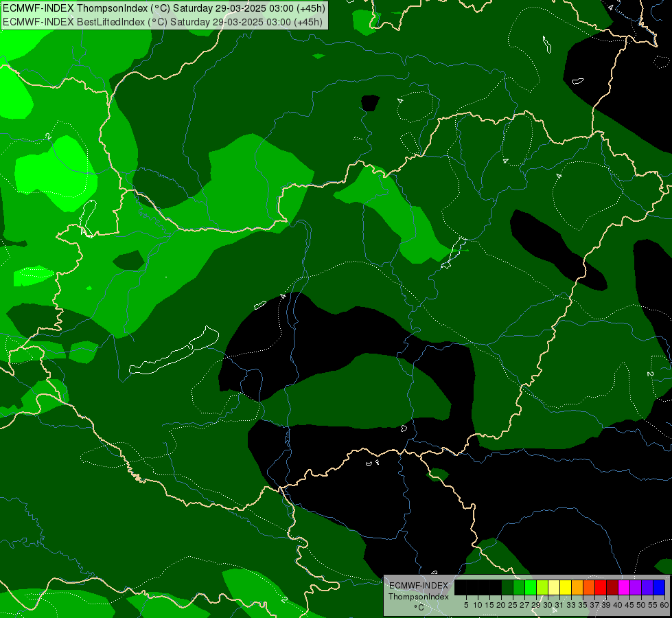Click the legend tick value 25
Screen dimensions: 672x618
click(513, 605)
